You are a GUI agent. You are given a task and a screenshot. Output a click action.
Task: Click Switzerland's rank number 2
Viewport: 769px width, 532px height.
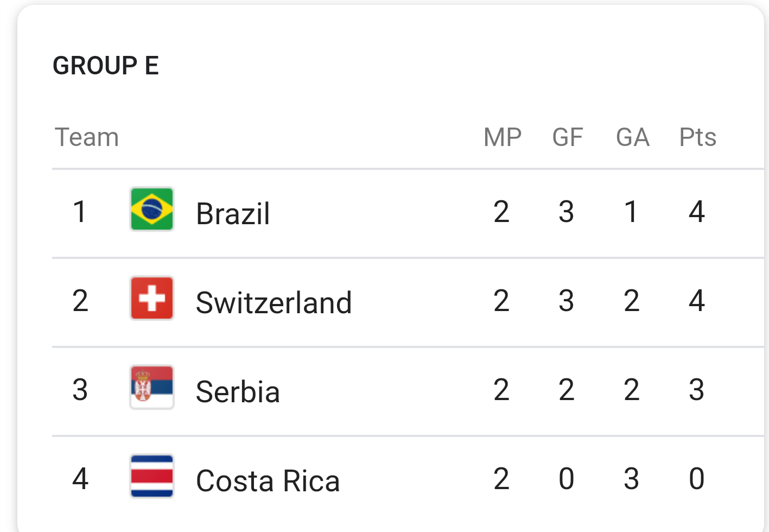tap(80, 300)
